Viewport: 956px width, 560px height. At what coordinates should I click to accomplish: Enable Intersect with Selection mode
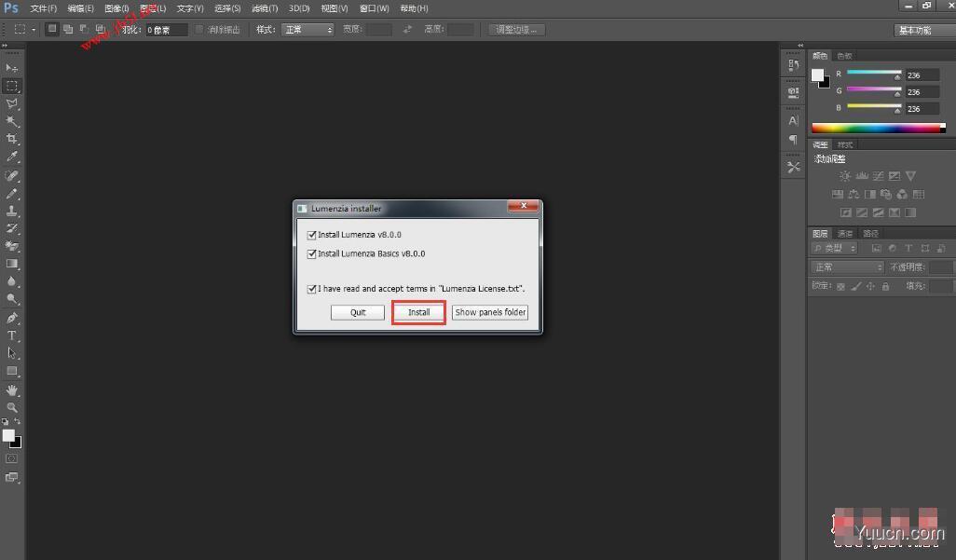point(100,29)
